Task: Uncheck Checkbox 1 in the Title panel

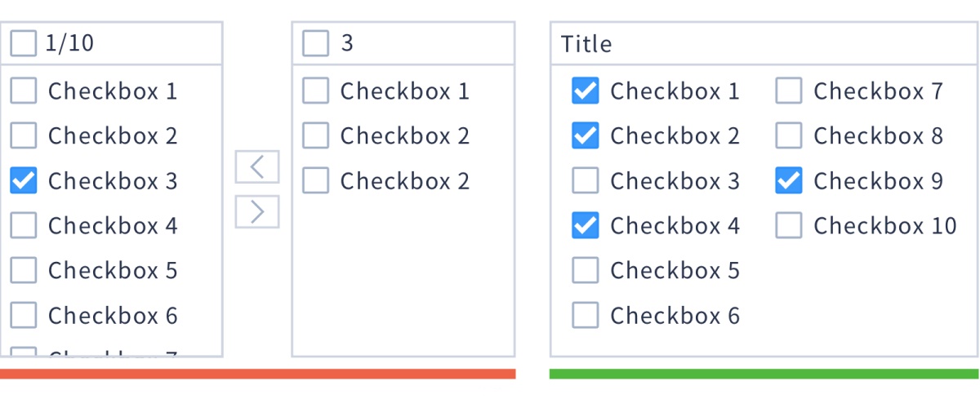Action: (x=585, y=91)
